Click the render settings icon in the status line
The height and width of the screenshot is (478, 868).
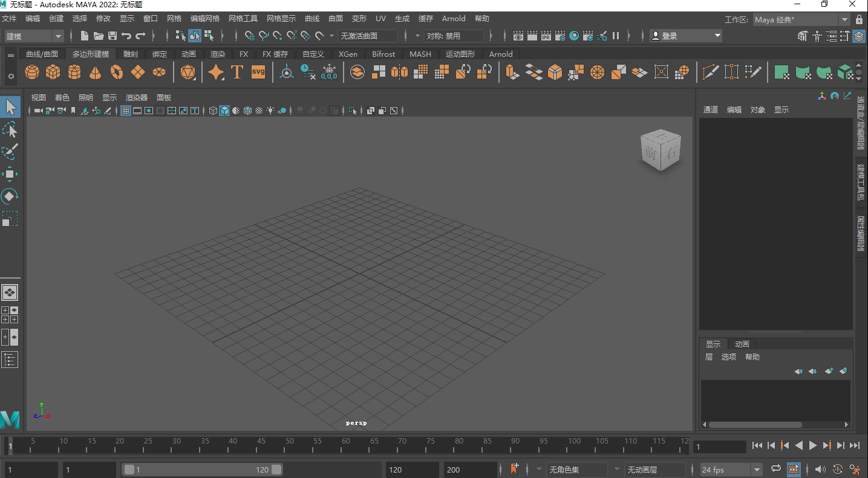click(x=560, y=36)
